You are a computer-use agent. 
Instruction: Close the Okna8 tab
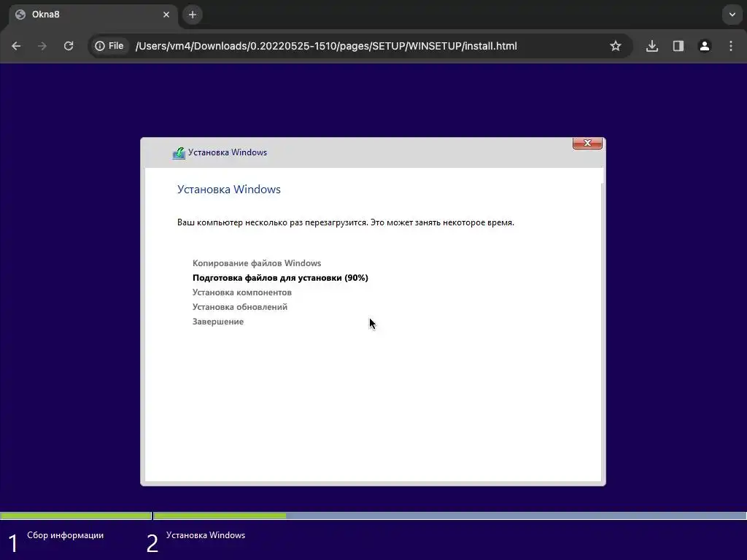pos(166,15)
